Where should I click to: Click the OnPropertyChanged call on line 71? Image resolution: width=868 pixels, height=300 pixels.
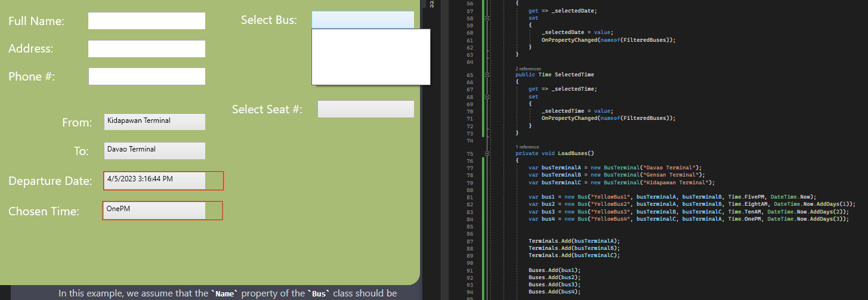point(608,118)
